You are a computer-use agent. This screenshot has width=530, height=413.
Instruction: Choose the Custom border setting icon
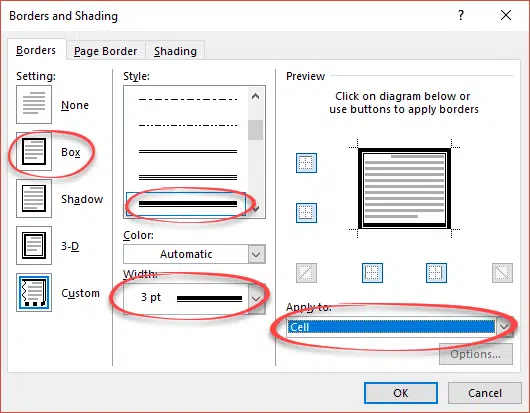click(34, 292)
